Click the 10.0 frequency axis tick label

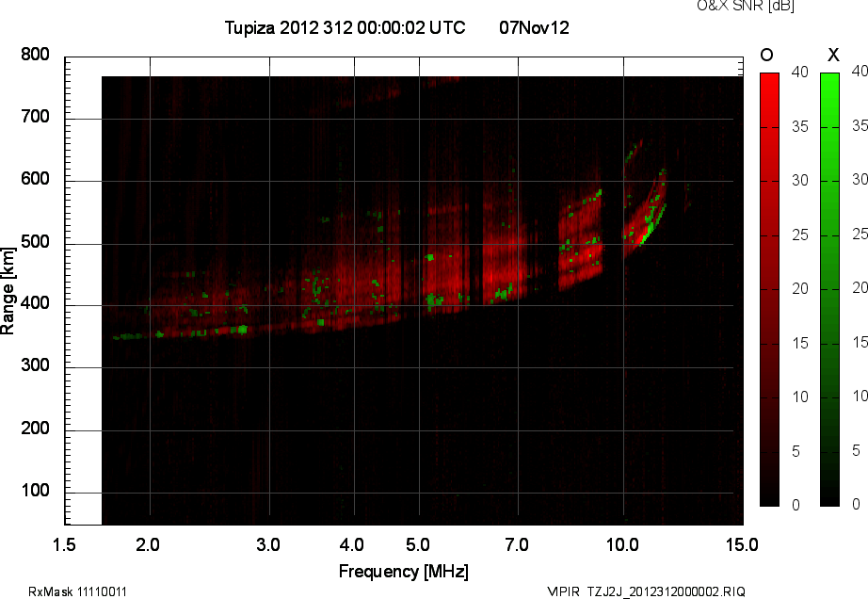click(623, 544)
